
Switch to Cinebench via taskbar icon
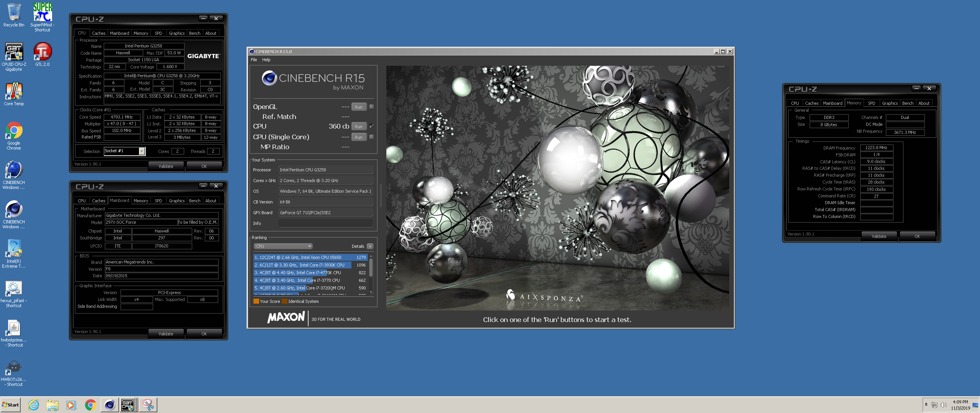pyautogui.click(x=109, y=405)
